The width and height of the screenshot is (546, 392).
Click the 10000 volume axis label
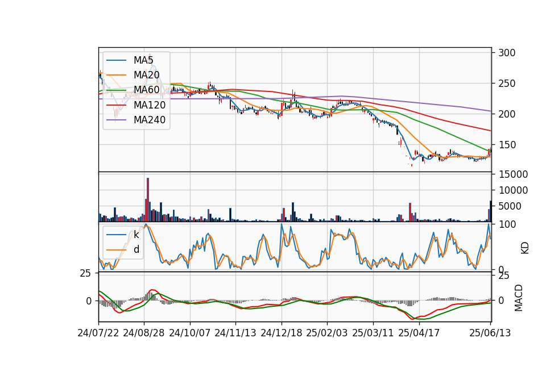pos(513,190)
